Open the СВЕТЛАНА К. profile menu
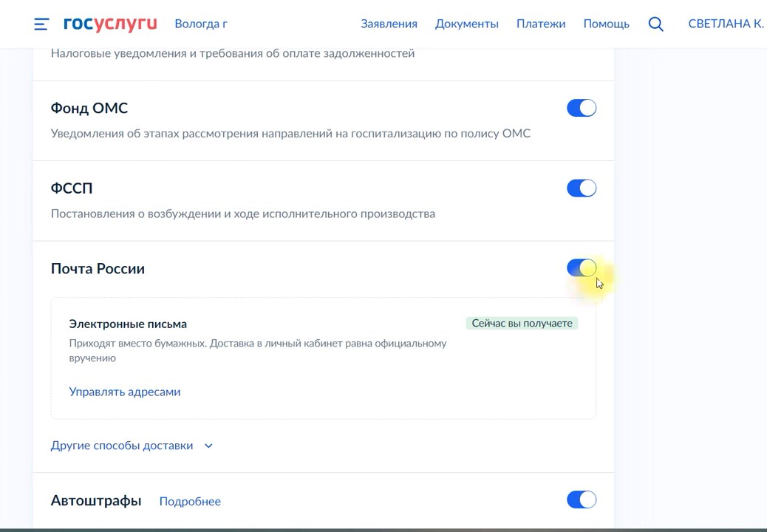The image size is (767, 532). 725,24
